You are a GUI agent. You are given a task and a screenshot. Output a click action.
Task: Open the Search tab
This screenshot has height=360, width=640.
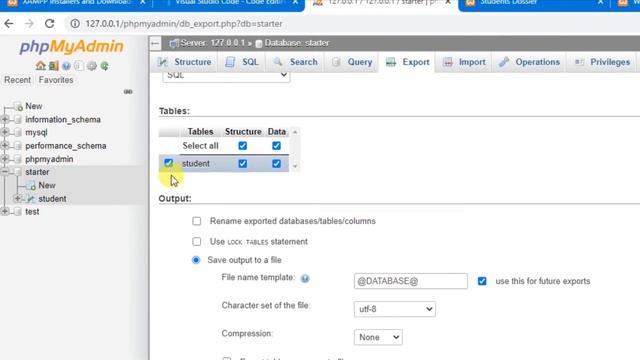tap(296, 62)
